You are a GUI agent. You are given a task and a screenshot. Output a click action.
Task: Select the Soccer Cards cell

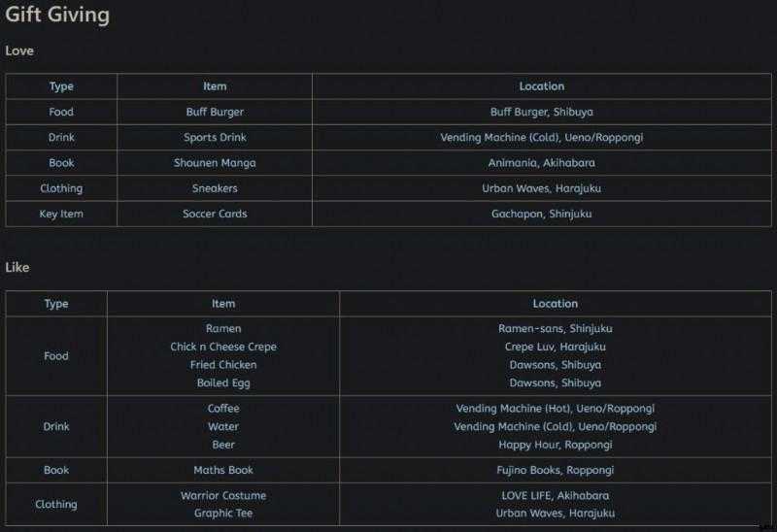pos(215,214)
